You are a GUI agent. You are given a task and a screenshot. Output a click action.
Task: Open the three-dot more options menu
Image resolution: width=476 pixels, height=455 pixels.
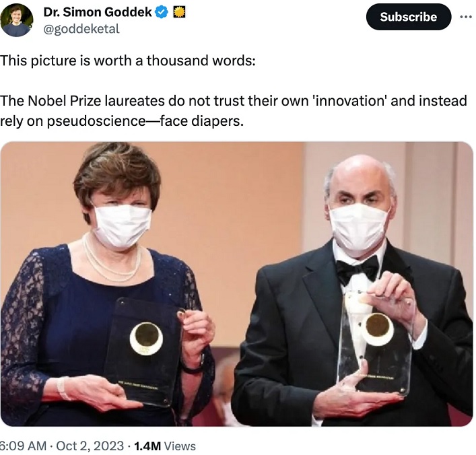(465, 17)
